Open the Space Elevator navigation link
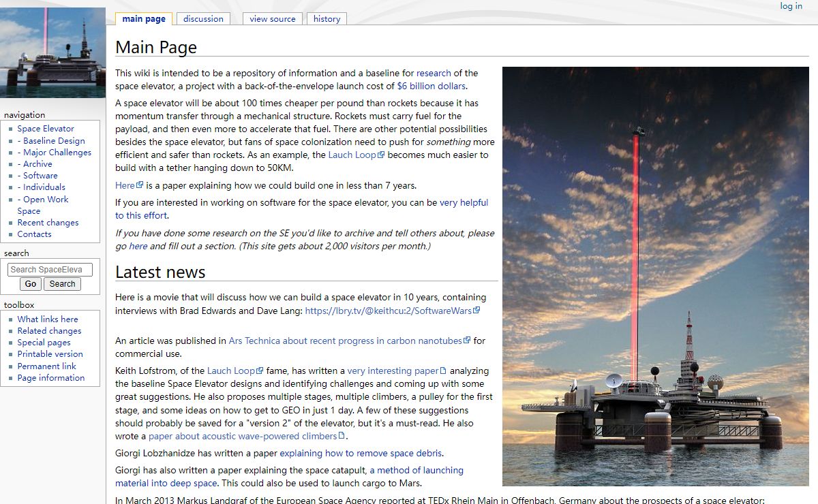This screenshot has width=818, height=504. pos(46,129)
